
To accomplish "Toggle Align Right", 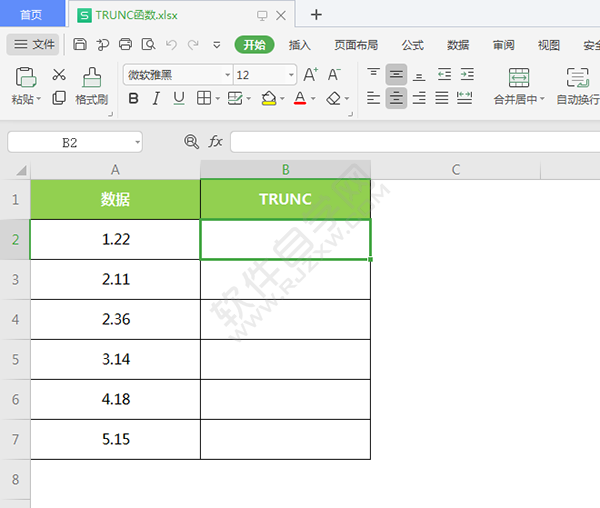I will pyautogui.click(x=419, y=98).
